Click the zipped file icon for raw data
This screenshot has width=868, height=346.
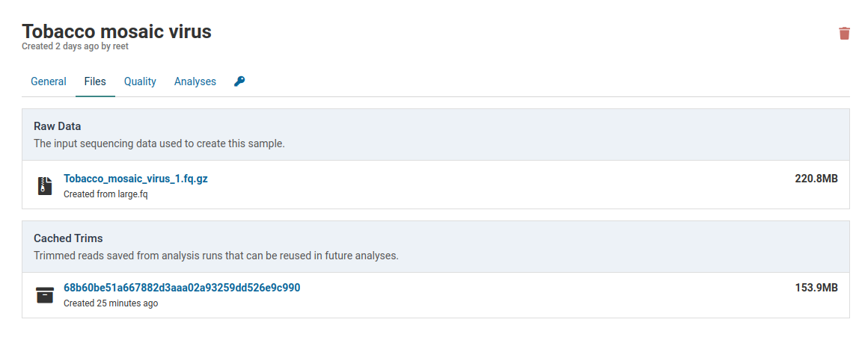[x=45, y=185]
